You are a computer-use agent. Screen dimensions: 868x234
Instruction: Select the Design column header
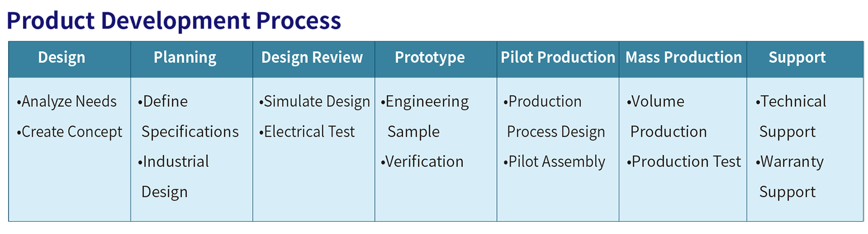62,57
